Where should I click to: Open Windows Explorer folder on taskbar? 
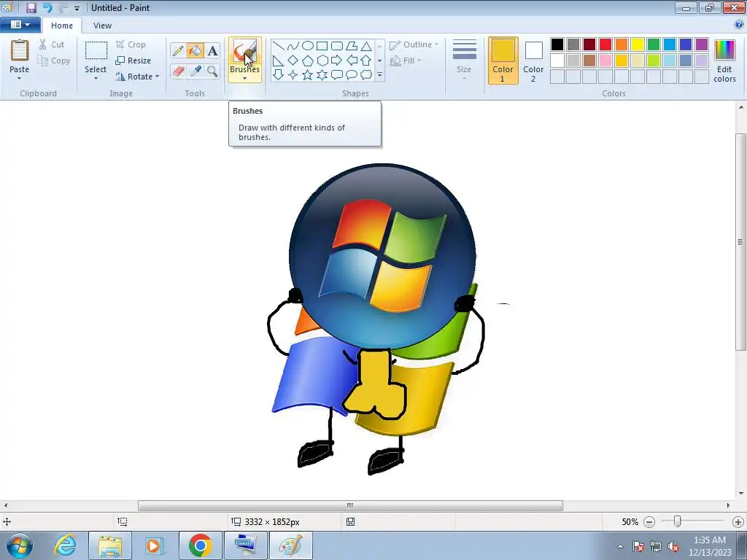point(110,545)
